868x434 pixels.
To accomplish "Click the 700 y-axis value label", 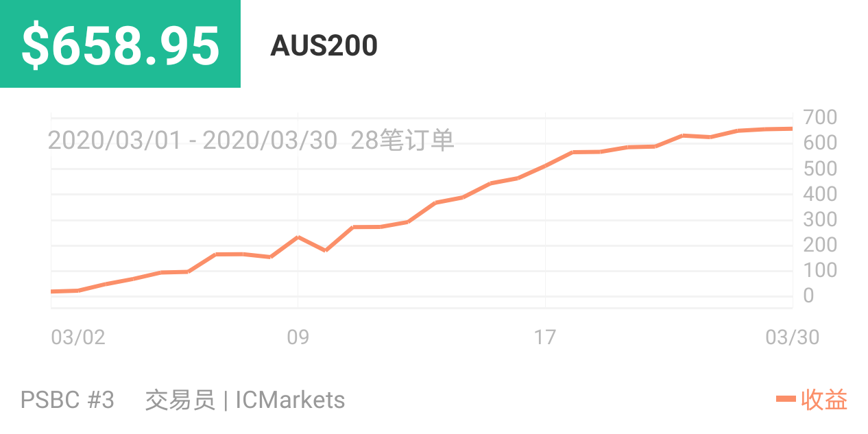I will click(x=820, y=117).
